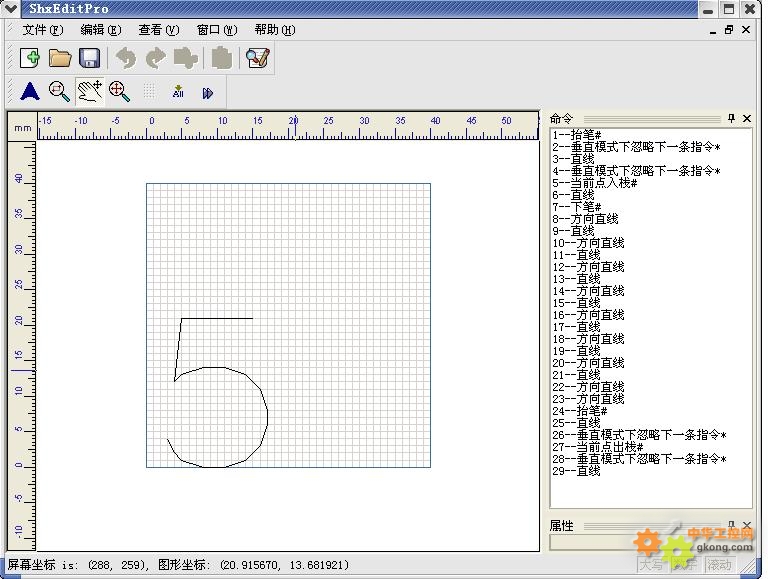Close the inner document window
The width and height of the screenshot is (768, 579).
coord(746,30)
